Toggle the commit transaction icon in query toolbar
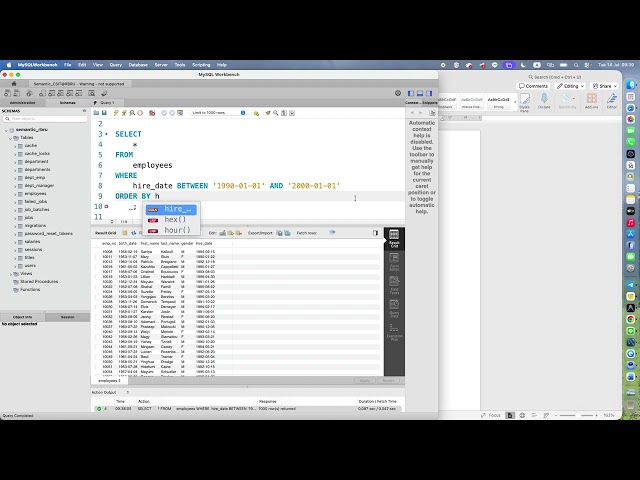 tap(164, 113)
